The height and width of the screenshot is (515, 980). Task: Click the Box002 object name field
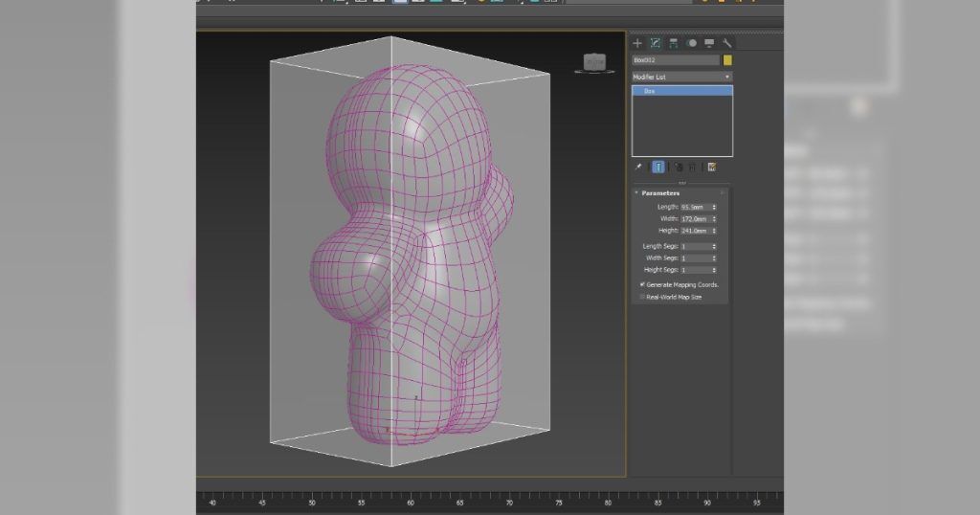[676, 60]
